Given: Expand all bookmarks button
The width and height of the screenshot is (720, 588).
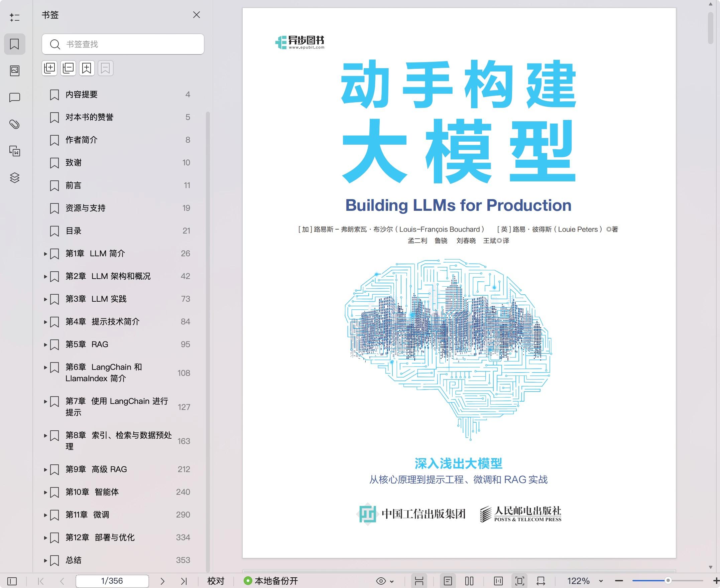Looking at the screenshot, I should pos(50,68).
